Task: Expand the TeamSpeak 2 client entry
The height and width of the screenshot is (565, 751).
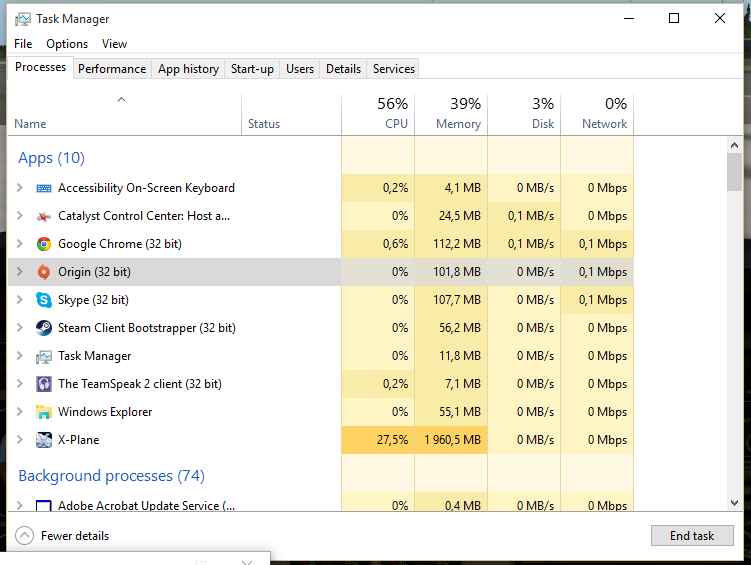Action: click(20, 384)
